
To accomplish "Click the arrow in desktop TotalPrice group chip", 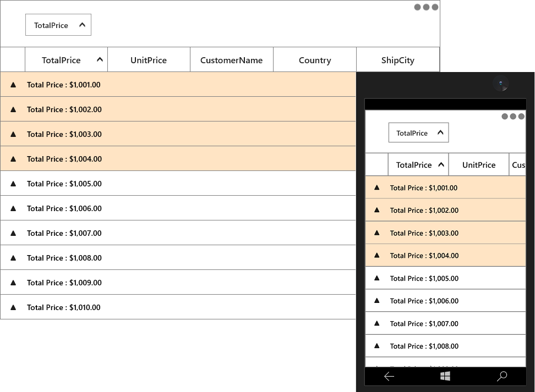I will point(82,25).
